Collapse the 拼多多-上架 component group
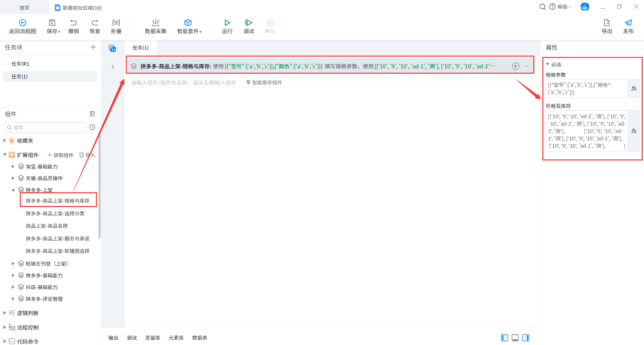This screenshot has width=644, height=345. coord(13,190)
